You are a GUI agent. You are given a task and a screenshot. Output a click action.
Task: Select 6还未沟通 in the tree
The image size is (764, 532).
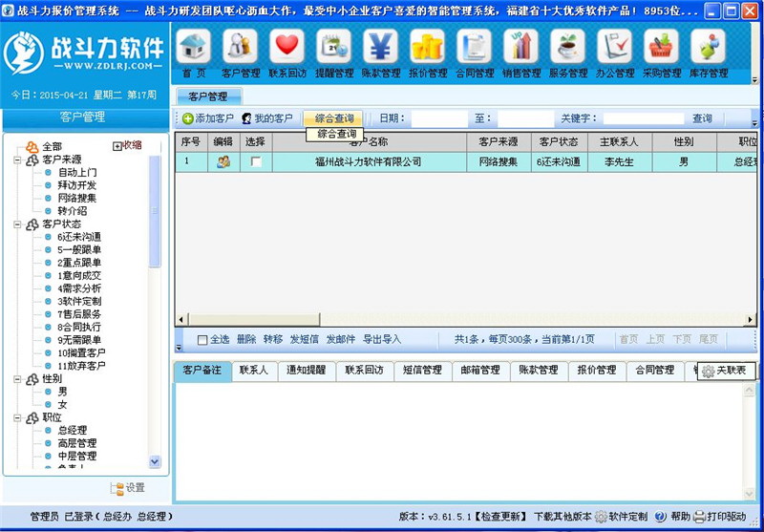coord(79,237)
